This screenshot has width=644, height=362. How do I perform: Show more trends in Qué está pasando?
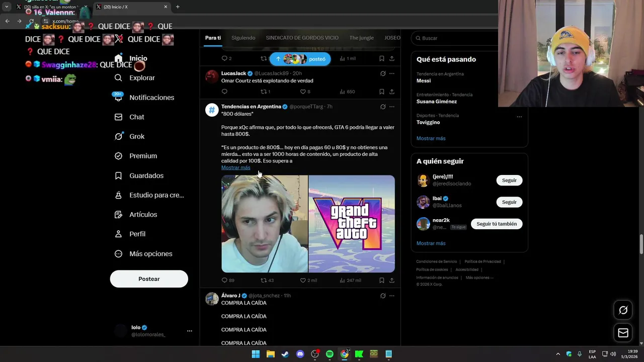click(x=431, y=138)
